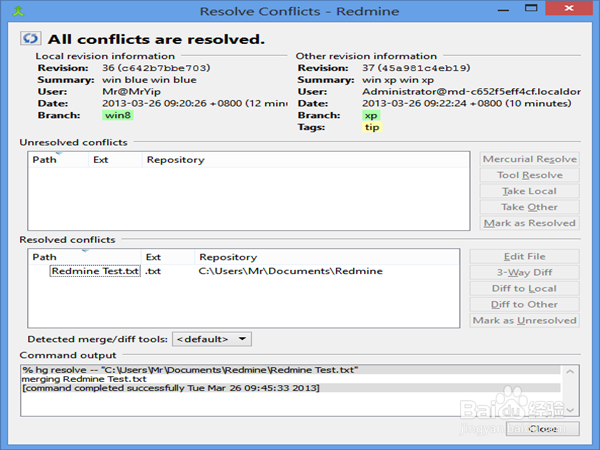
Task: Sort unresolved conflicts by Ext column
Action: click(115, 160)
